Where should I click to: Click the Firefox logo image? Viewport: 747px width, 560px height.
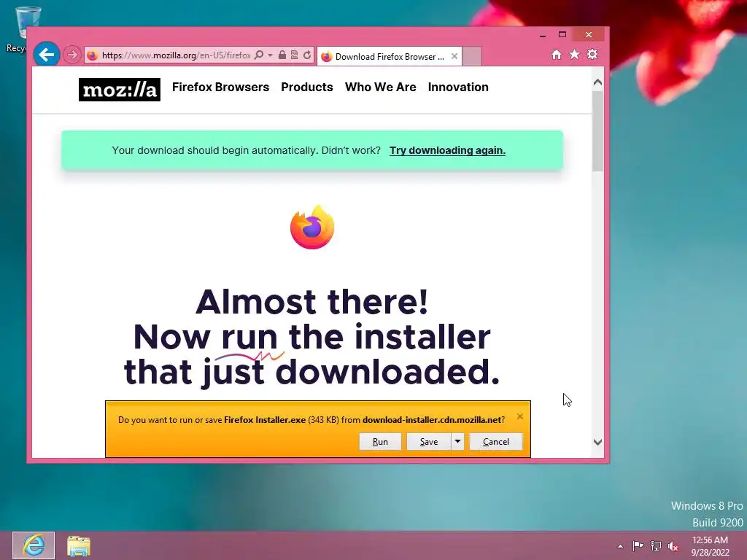point(312,227)
